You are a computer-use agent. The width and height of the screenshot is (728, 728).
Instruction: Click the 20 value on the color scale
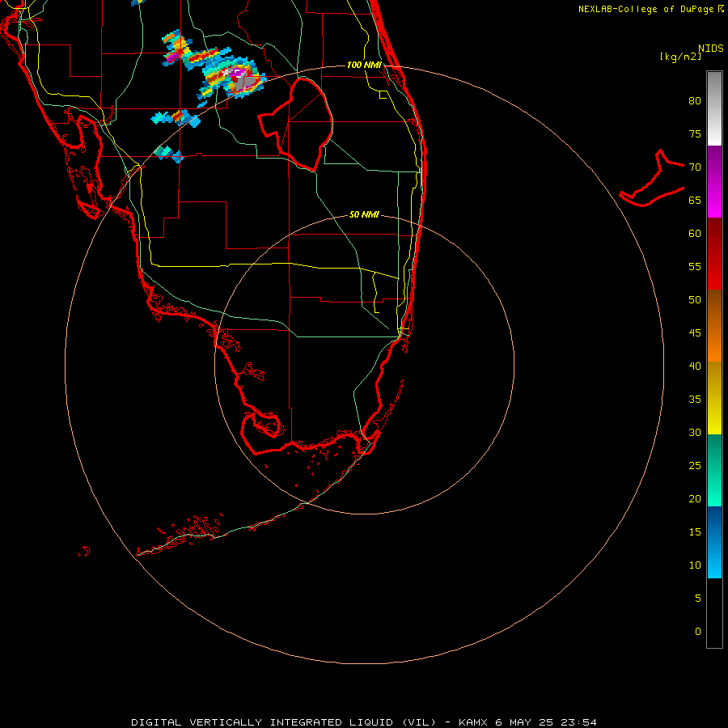(x=695, y=499)
